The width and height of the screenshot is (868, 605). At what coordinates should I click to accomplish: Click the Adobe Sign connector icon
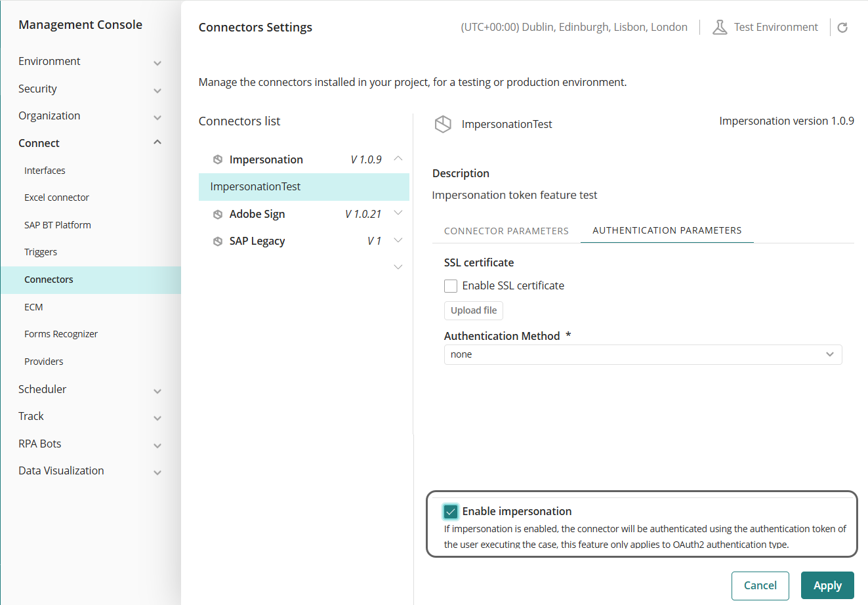point(217,213)
